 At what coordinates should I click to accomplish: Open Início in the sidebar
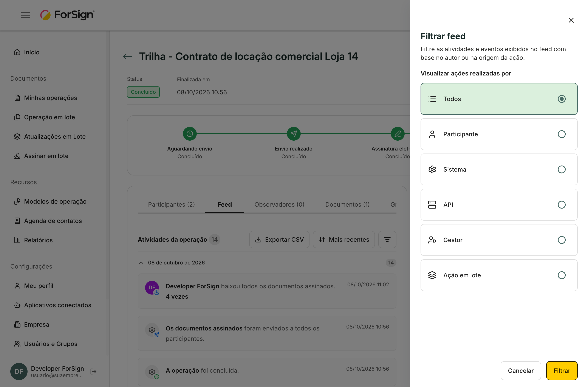coord(27,52)
